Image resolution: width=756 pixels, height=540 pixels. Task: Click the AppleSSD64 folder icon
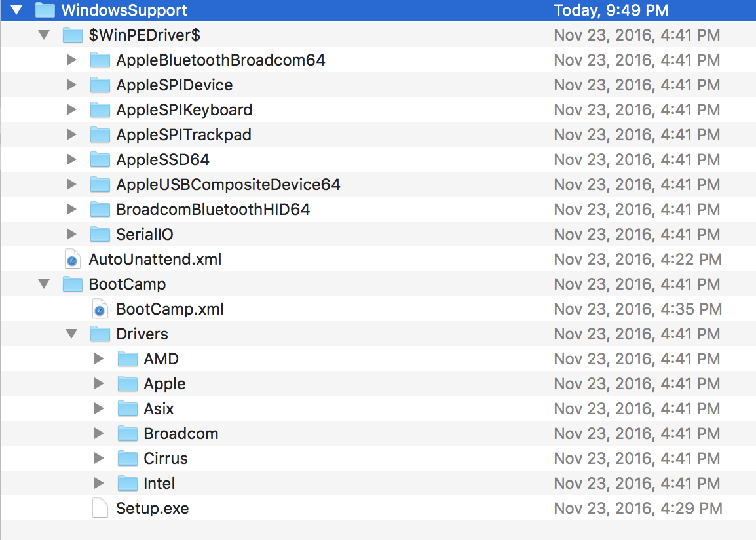coord(100,160)
